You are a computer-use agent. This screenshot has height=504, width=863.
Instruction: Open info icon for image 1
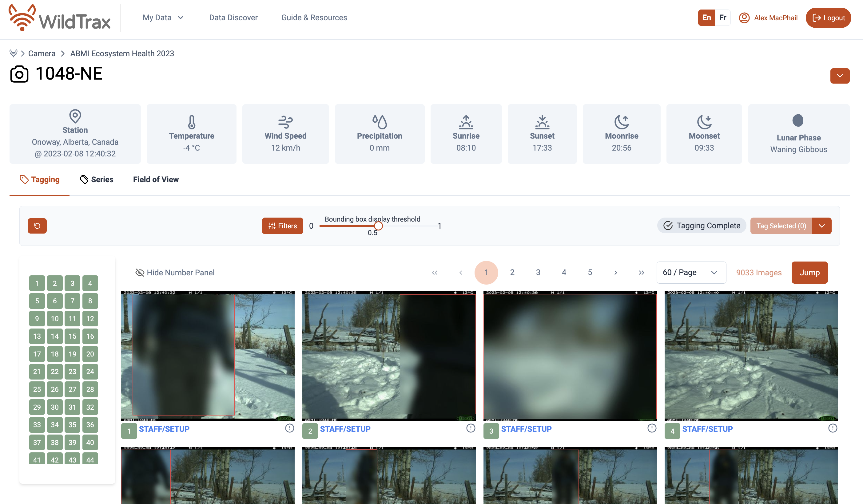click(289, 428)
